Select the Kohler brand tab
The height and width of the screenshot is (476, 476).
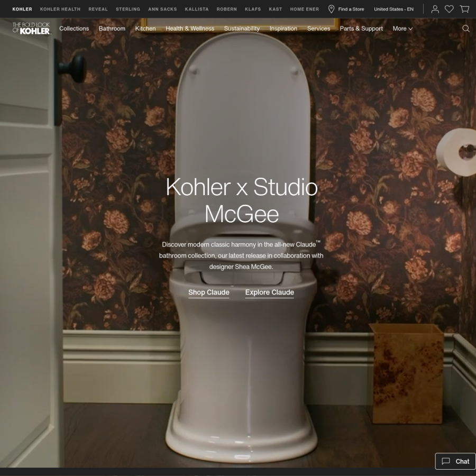point(22,9)
